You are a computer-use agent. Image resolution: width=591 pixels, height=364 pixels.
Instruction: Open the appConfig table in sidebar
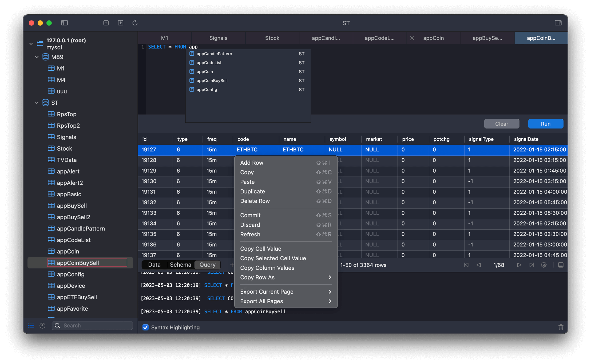pyautogui.click(x=70, y=274)
